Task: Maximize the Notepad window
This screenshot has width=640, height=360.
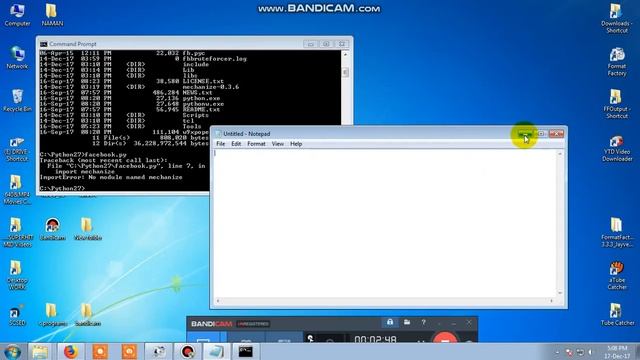Action: pos(541,133)
